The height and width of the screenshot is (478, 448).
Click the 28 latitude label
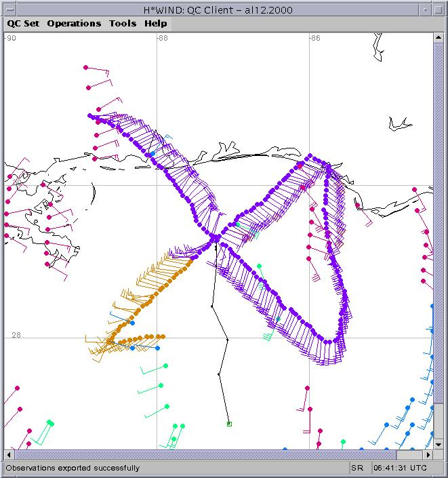16,335
